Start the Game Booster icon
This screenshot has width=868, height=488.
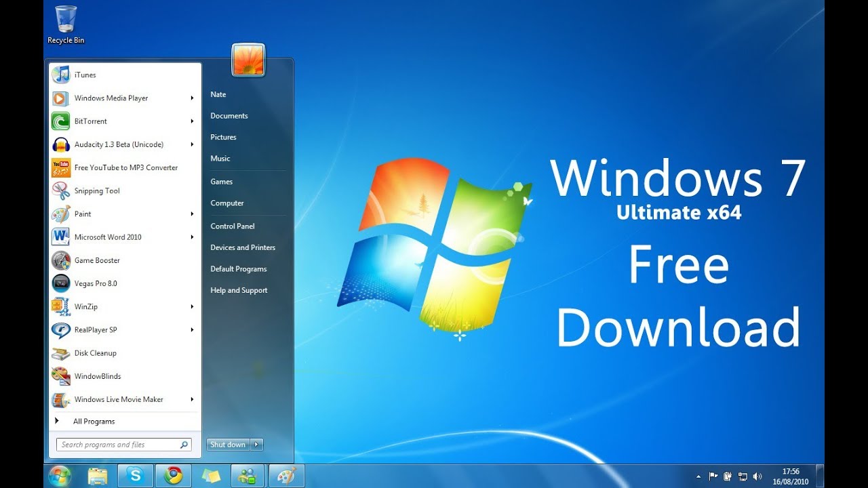point(61,260)
